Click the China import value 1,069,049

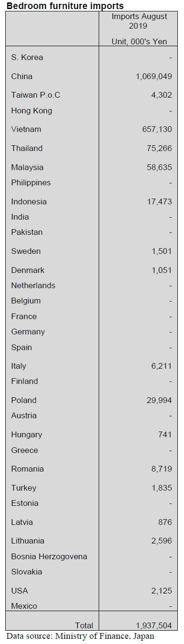point(153,76)
